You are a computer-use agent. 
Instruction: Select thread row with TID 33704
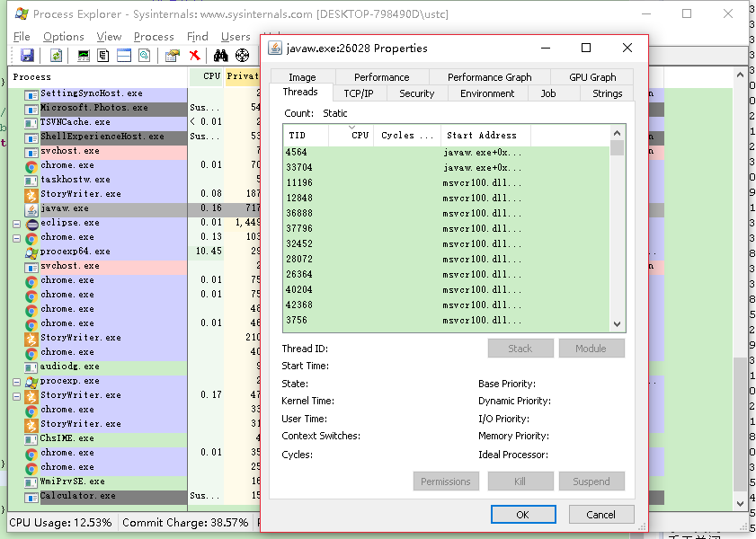(x=447, y=168)
